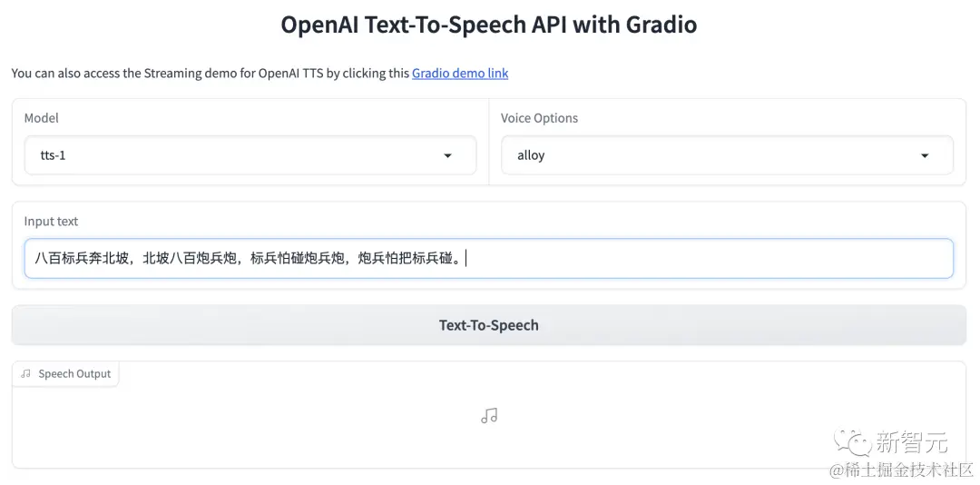Click the Model dropdown arrow
980x485 pixels.
pyautogui.click(x=447, y=156)
